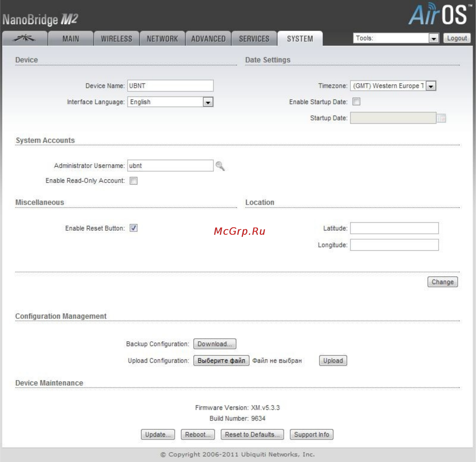Focus the Administrator Username field
This screenshot has height=462, width=476.
(170, 166)
